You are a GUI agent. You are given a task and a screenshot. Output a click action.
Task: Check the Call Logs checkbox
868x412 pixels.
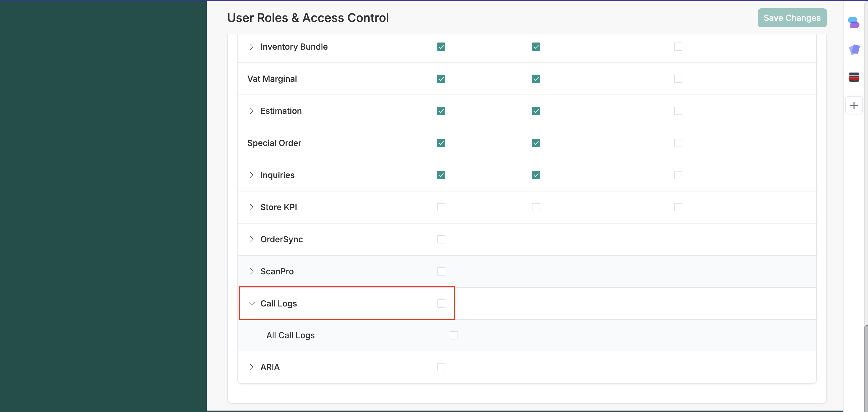[x=441, y=304]
